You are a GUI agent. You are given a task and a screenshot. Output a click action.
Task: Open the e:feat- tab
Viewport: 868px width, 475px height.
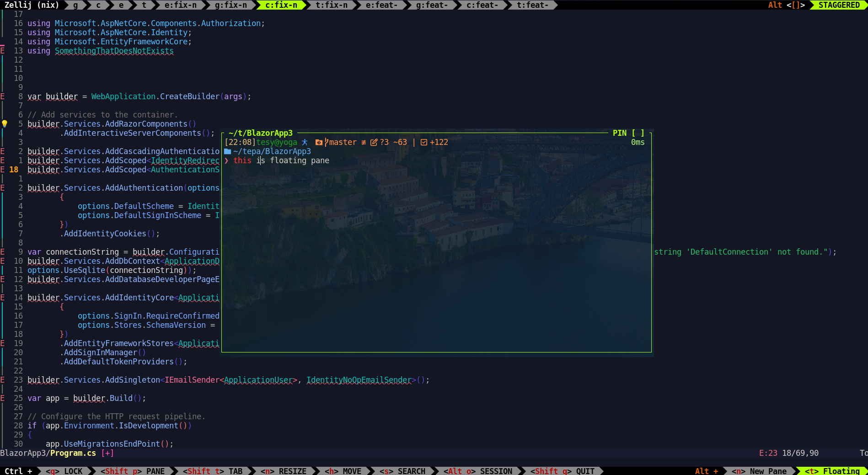382,5
